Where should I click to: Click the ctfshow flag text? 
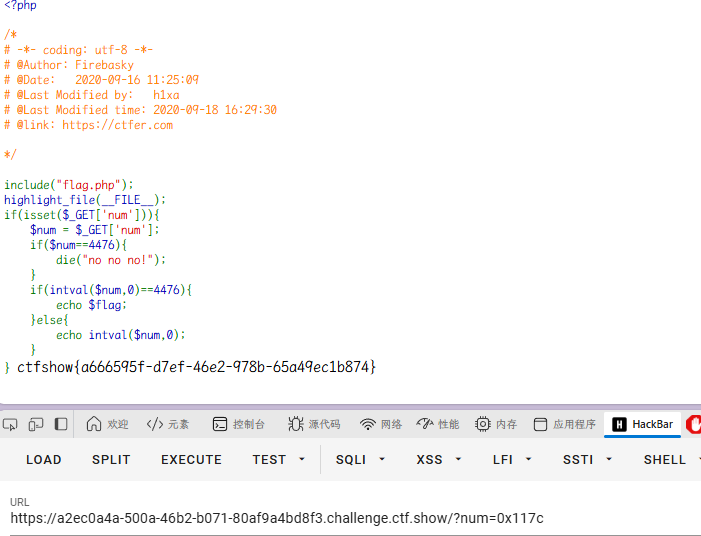point(196,367)
